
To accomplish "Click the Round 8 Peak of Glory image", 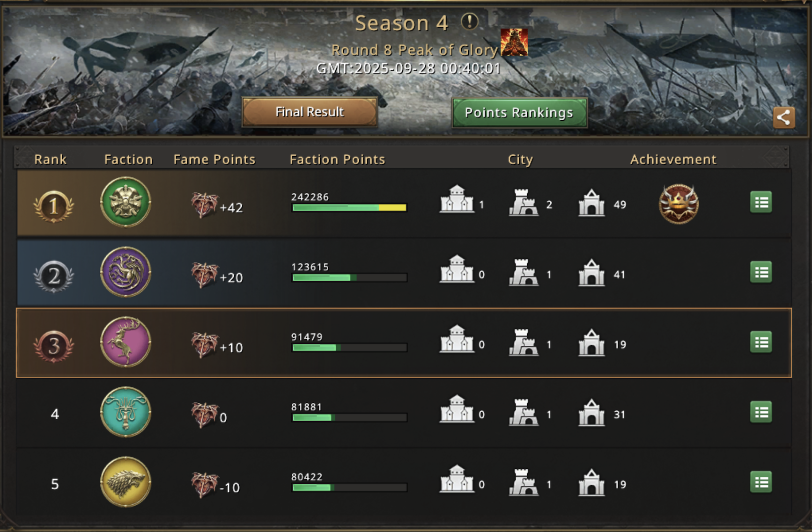I will tap(514, 42).
